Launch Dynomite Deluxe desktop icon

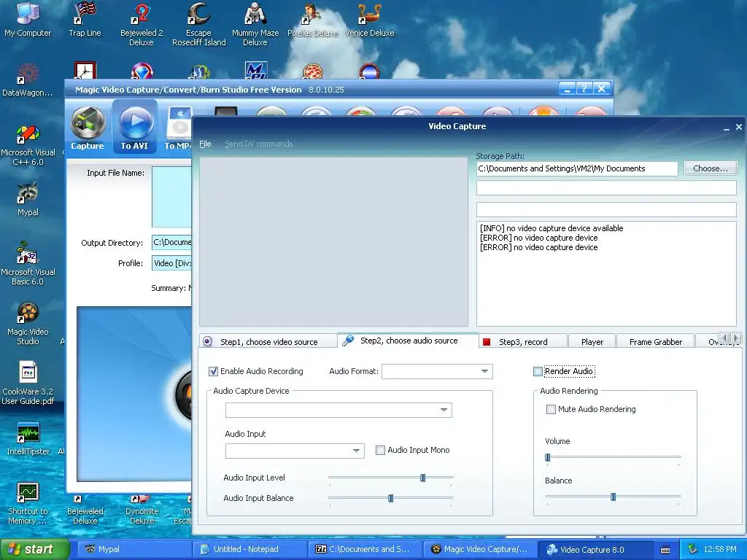click(142, 510)
